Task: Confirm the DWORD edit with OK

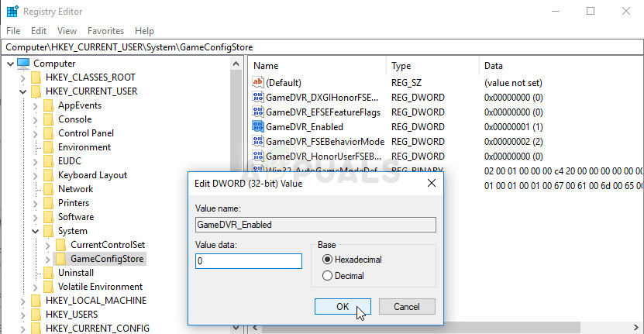Action: pos(343,306)
